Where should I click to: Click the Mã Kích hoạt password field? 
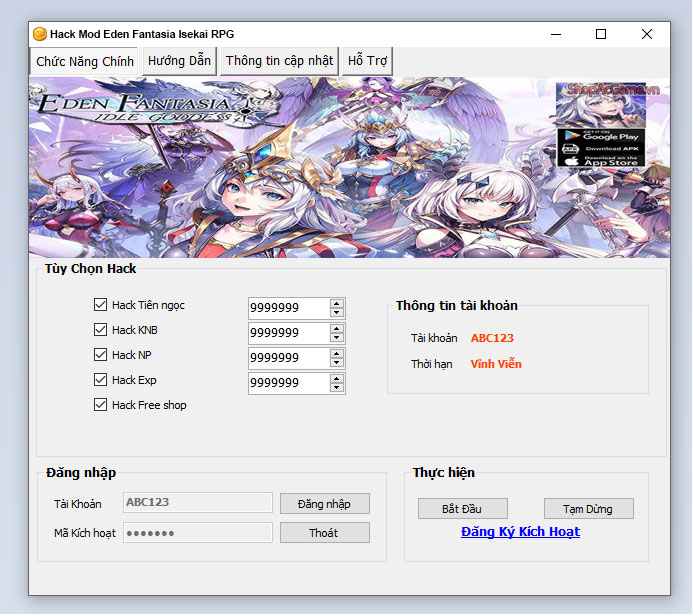[198, 533]
